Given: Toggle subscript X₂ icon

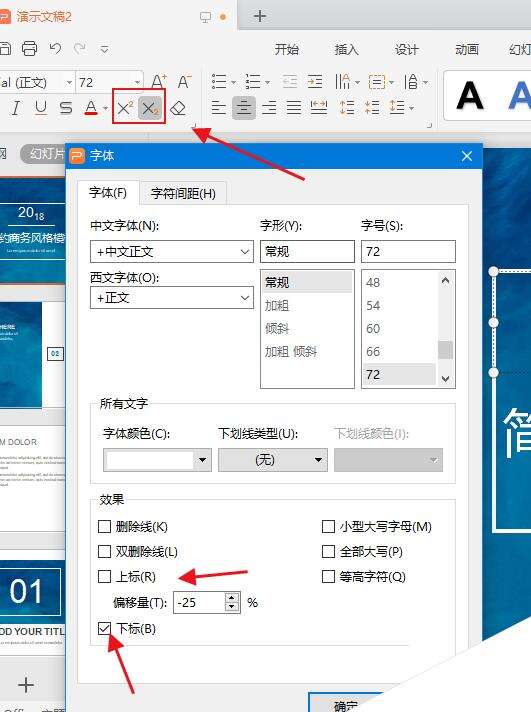Looking at the screenshot, I should tap(150, 108).
